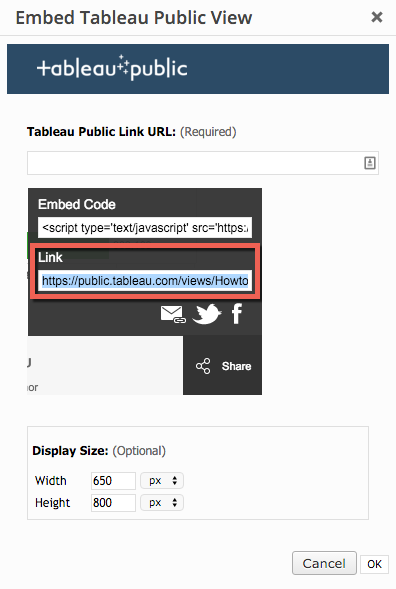Click the 'Display Size:' label
The height and width of the screenshot is (589, 396).
(70, 451)
